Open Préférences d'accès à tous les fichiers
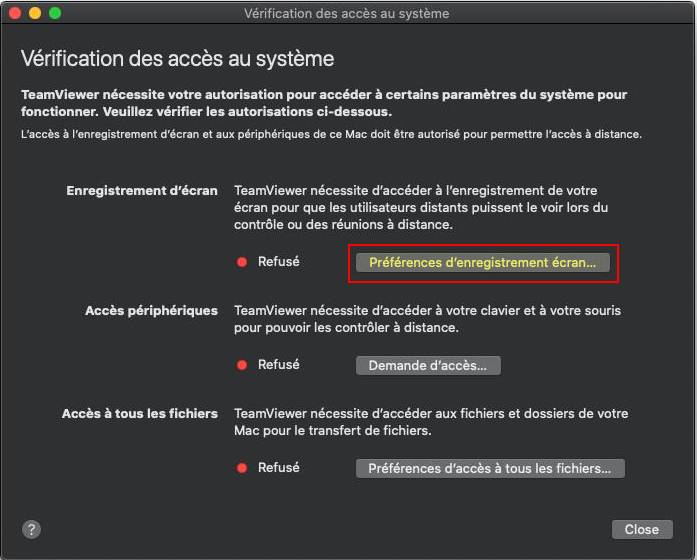The width and height of the screenshot is (697, 560). (x=490, y=468)
